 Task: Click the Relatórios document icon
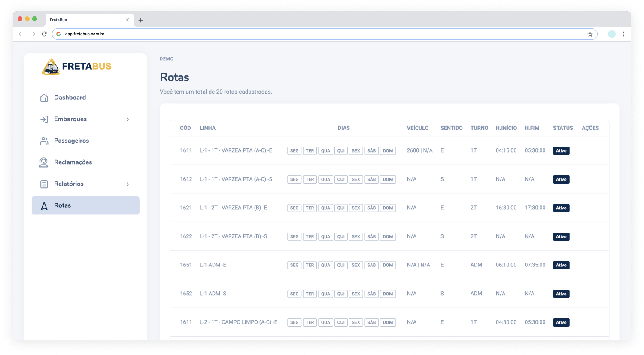point(44,184)
